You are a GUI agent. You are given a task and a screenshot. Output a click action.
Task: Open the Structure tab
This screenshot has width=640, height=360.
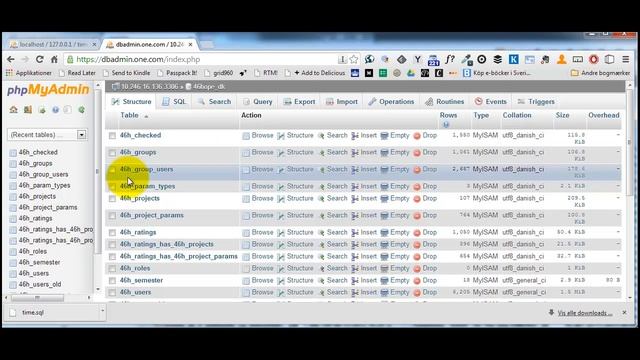[131, 102]
